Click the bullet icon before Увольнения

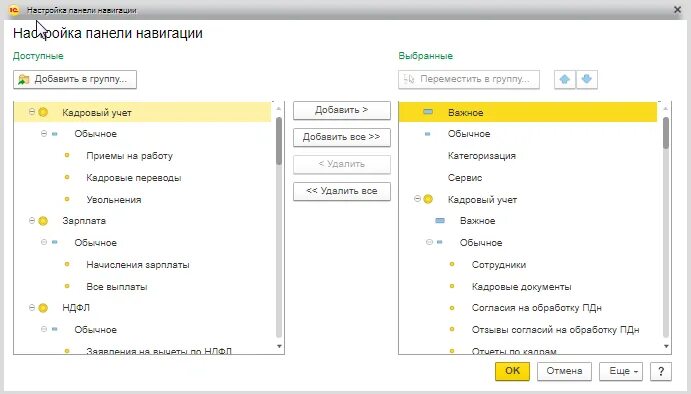(x=67, y=199)
